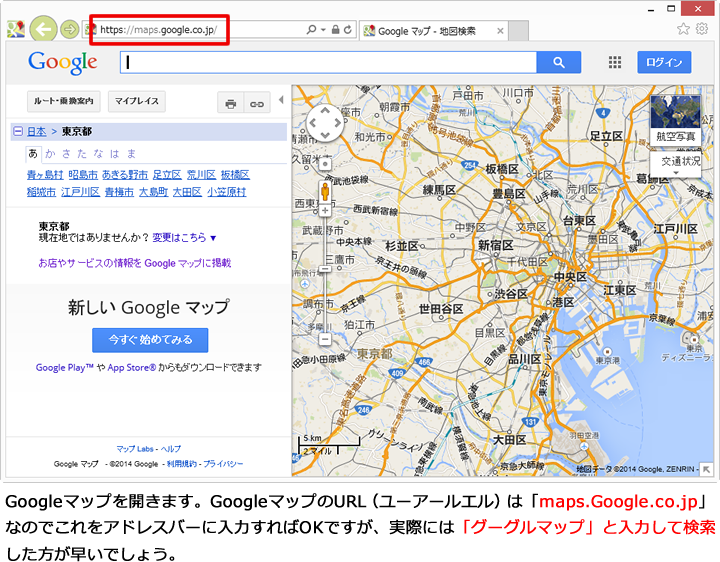The width and height of the screenshot is (720, 562).
Task: Open the 小笠原村 link
Action: coord(227,192)
